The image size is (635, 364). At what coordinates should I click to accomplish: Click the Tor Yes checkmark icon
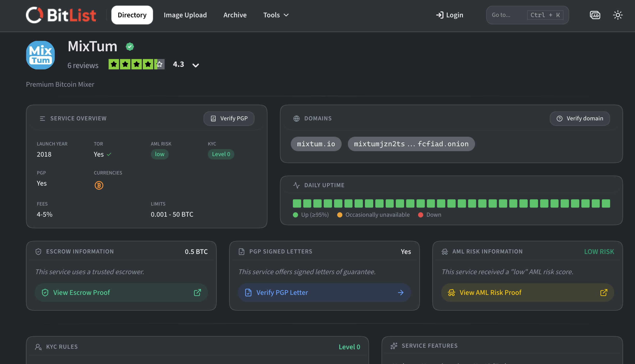point(109,154)
